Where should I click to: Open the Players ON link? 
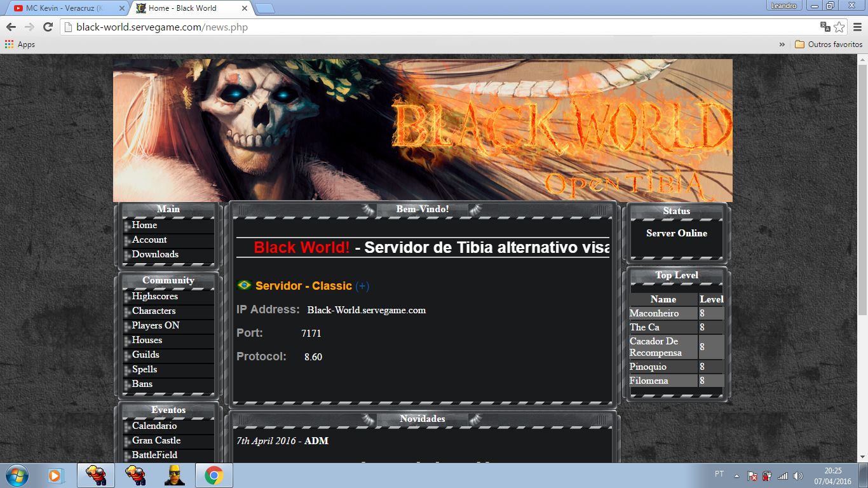click(x=156, y=325)
